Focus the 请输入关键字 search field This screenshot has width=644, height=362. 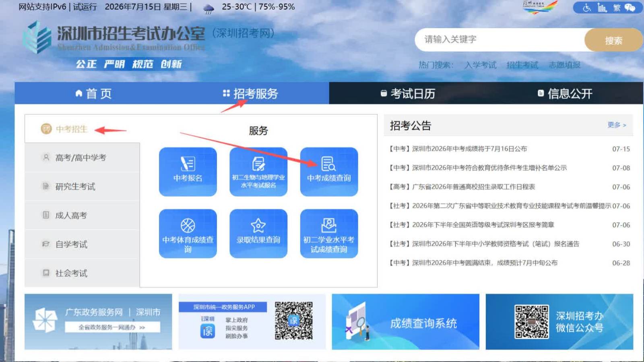coord(500,39)
